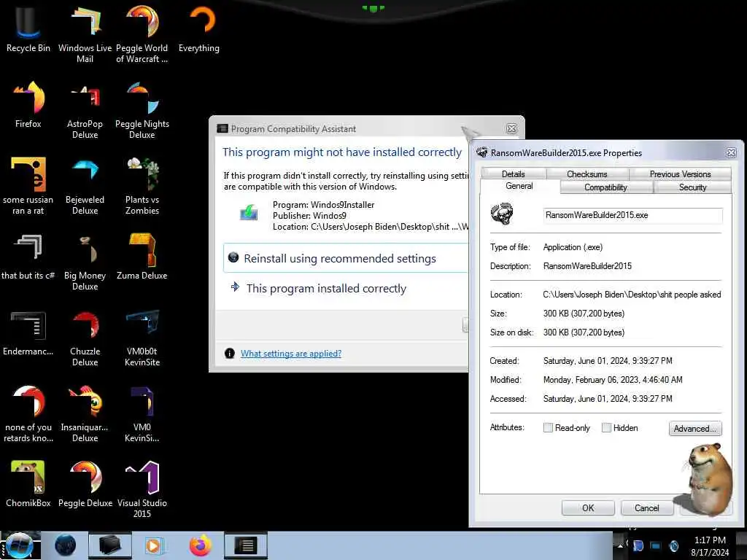The width and height of the screenshot is (747, 560).
Task: Select 'none of you' desktop icon
Action: click(28, 413)
